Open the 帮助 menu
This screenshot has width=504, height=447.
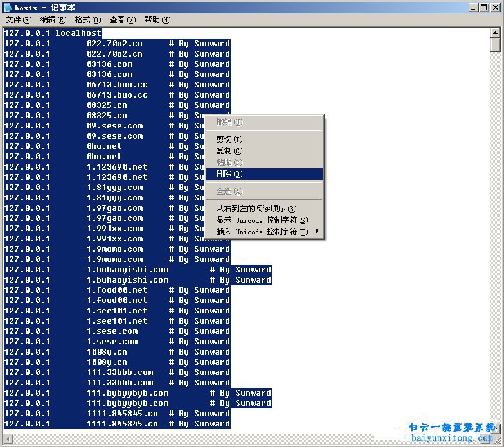click(x=157, y=20)
